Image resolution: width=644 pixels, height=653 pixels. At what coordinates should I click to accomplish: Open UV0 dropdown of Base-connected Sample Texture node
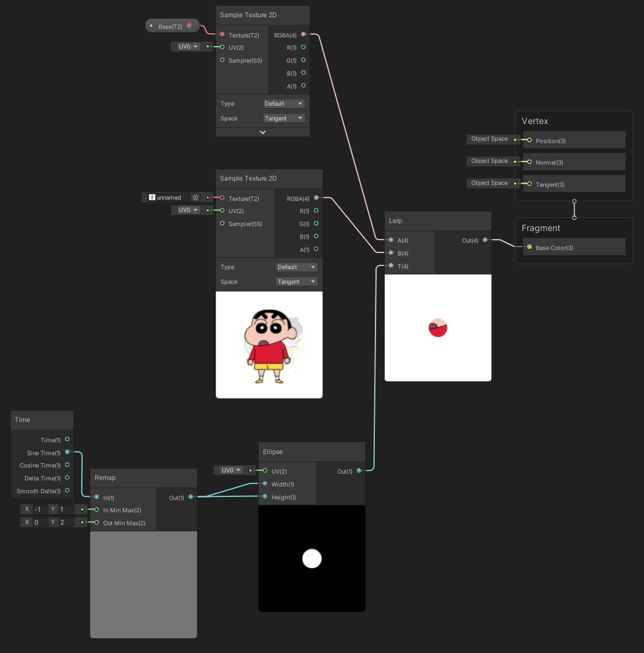coord(188,46)
